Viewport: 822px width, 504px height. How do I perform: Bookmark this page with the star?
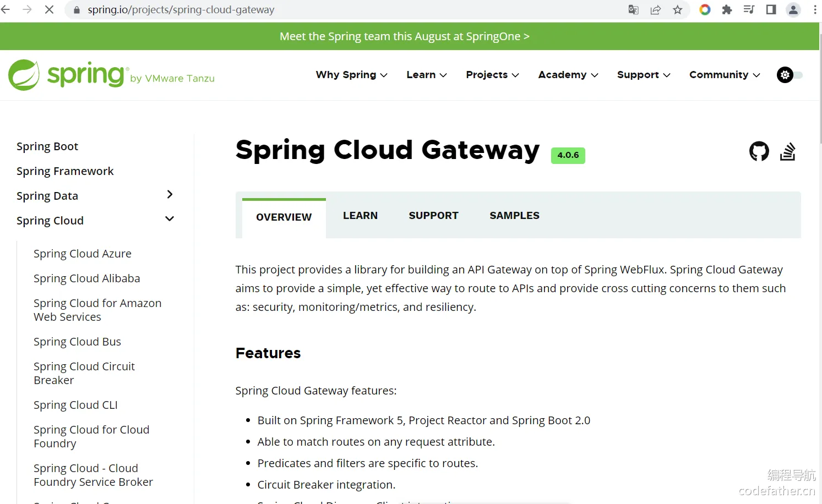pyautogui.click(x=678, y=9)
